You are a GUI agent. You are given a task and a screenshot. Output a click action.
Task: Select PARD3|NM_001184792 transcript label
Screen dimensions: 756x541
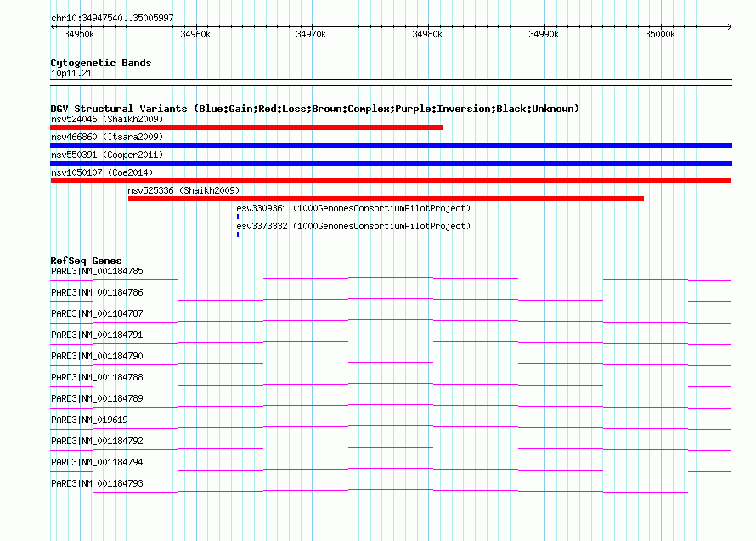(97, 441)
